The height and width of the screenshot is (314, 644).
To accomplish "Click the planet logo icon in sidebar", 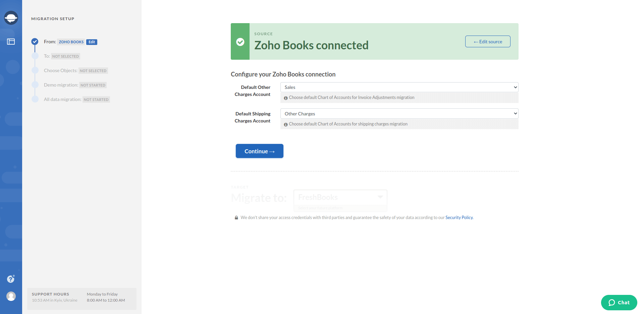I will (x=11, y=18).
